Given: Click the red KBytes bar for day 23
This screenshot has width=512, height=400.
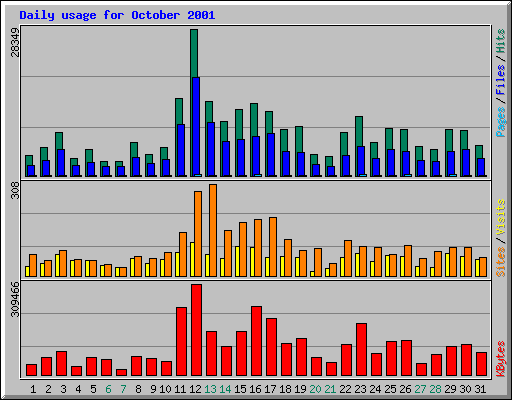Looking at the screenshot, I should tap(361, 349).
